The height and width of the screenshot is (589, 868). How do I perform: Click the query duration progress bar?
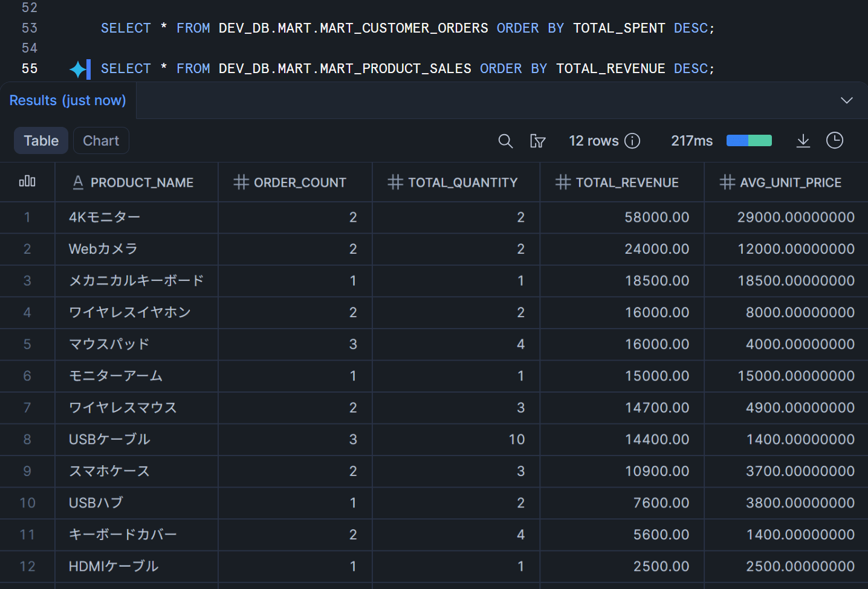749,141
